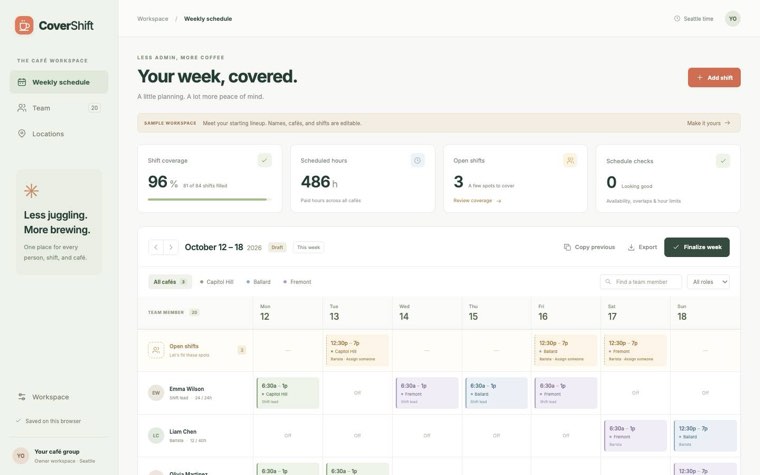This screenshot has width=760, height=475.
Task: Click the asterisk icon in promo card
Action: (31, 190)
